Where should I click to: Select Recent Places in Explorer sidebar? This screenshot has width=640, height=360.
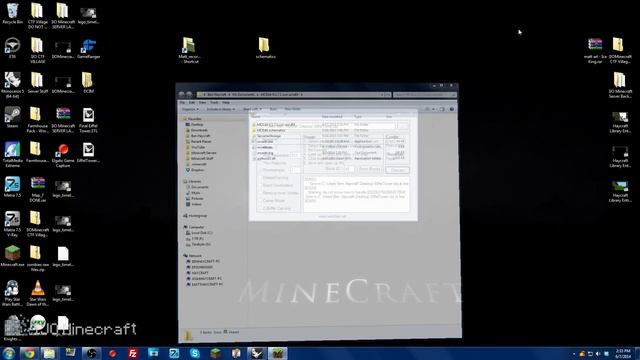[x=198, y=141]
